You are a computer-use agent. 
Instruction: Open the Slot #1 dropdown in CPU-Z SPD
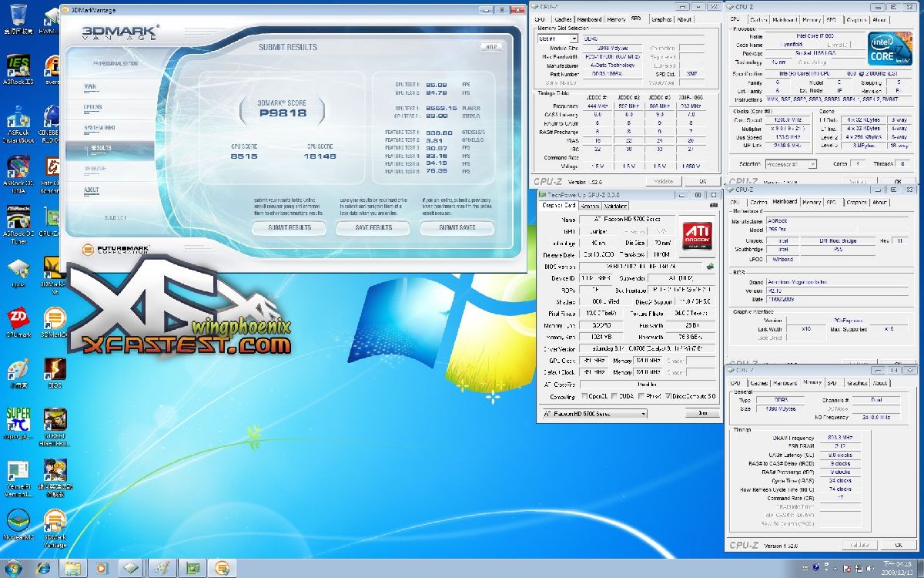[x=557, y=39]
